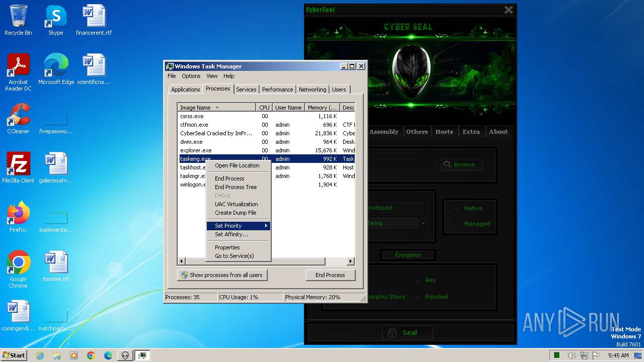Open File menu in Task Manager

coord(172,76)
